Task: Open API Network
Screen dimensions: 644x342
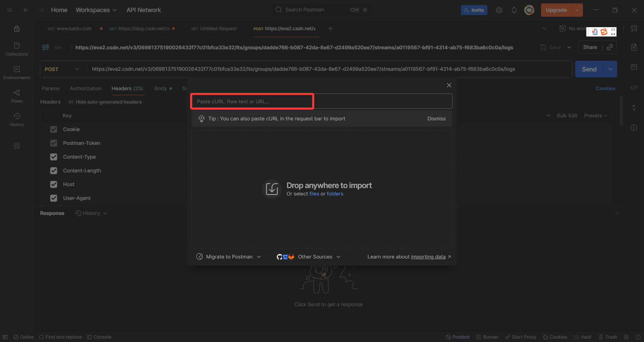Action: tap(144, 10)
